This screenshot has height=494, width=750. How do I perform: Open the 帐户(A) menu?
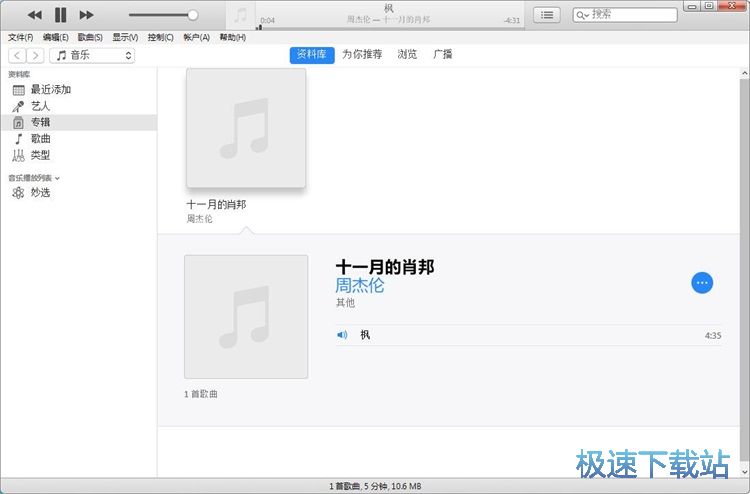pos(197,37)
